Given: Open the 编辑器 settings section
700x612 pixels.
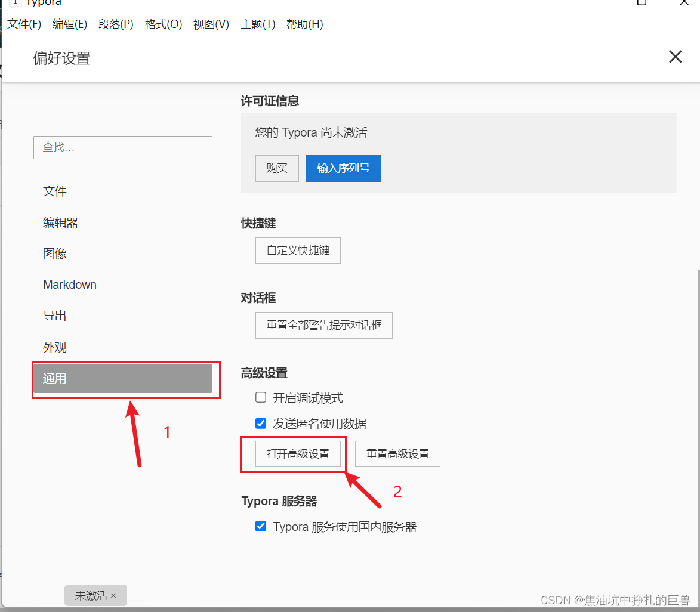Looking at the screenshot, I should [61, 222].
